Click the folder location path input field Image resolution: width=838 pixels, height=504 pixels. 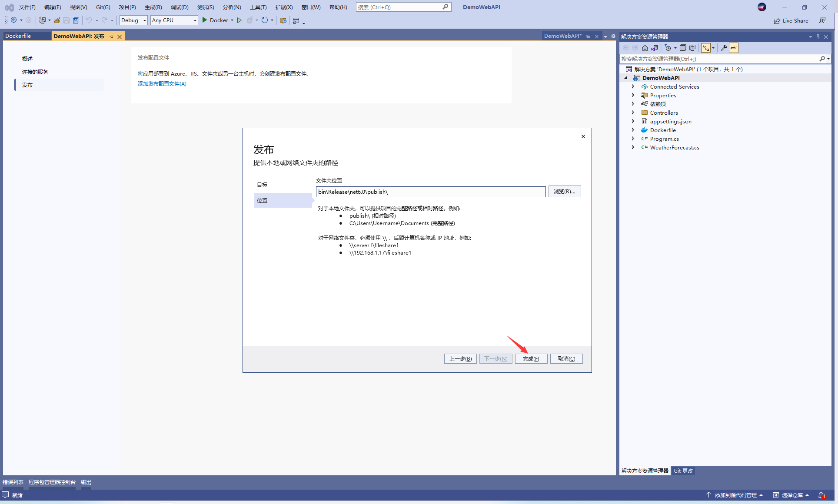(x=430, y=192)
